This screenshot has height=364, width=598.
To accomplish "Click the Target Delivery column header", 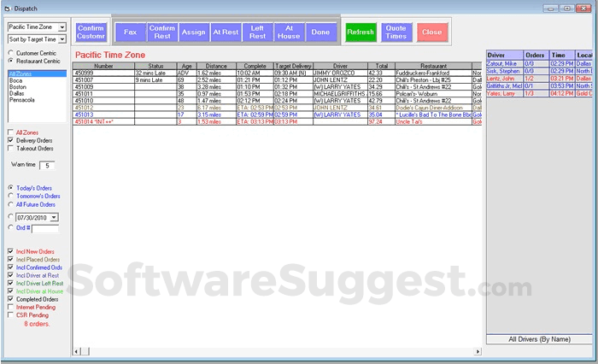I will tap(293, 66).
